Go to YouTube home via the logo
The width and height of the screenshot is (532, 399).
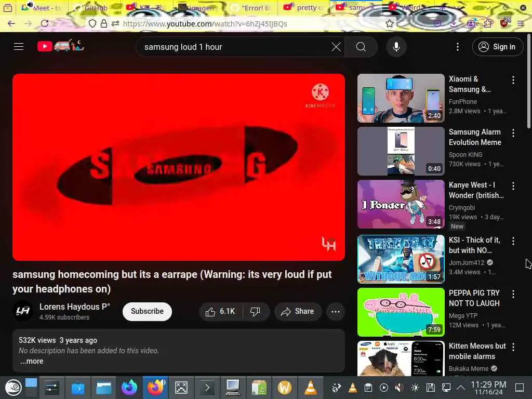pos(61,46)
